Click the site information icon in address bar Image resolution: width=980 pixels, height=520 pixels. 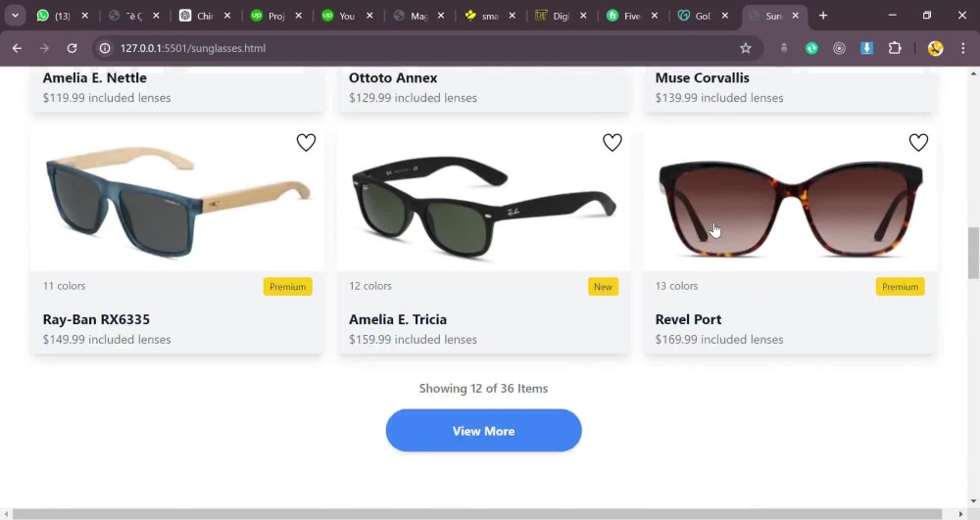(105, 48)
